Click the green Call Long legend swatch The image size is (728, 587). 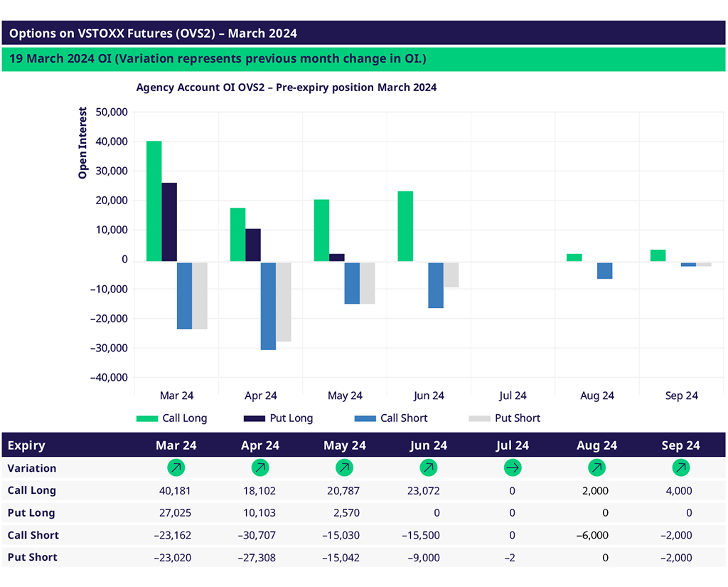pyautogui.click(x=147, y=418)
